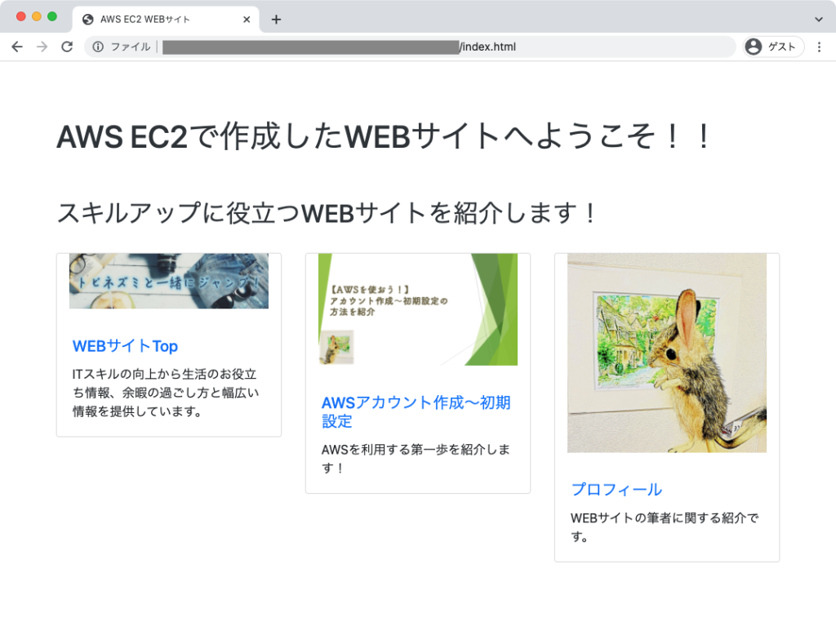Visit the プロフィール link

pyautogui.click(x=616, y=490)
